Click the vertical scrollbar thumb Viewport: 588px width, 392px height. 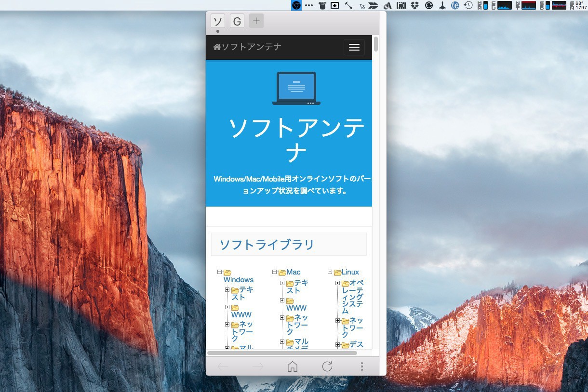click(x=376, y=44)
